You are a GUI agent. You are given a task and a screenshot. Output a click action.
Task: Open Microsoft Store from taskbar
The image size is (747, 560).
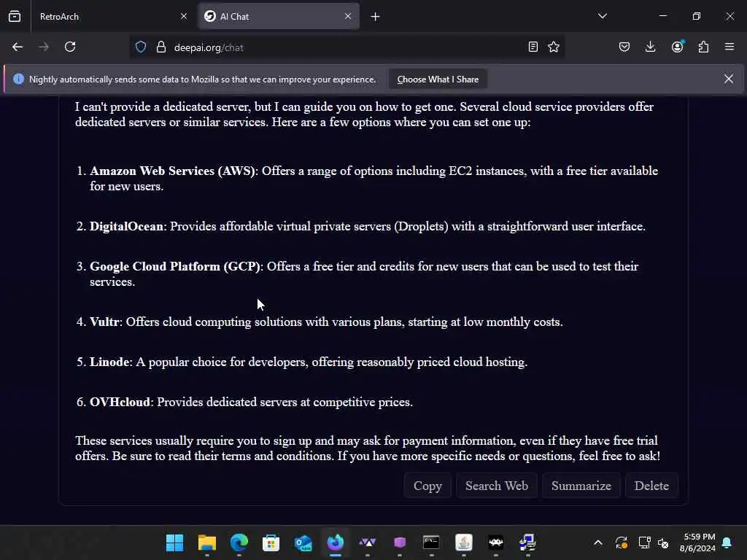pyautogui.click(x=271, y=542)
